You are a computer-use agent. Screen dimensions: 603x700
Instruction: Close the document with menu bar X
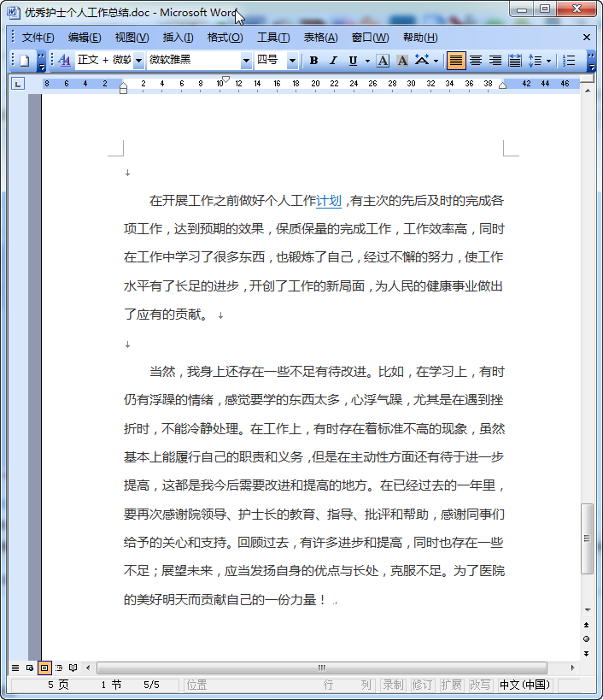tap(587, 38)
